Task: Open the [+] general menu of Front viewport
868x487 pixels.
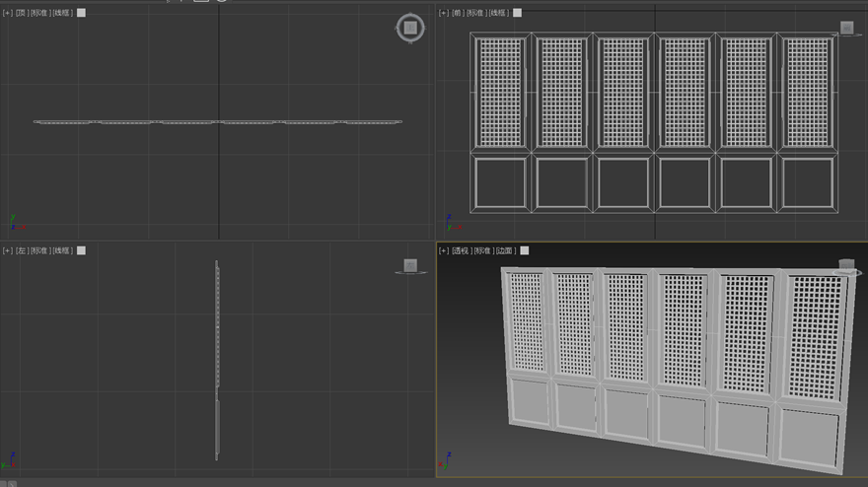Action: click(443, 13)
